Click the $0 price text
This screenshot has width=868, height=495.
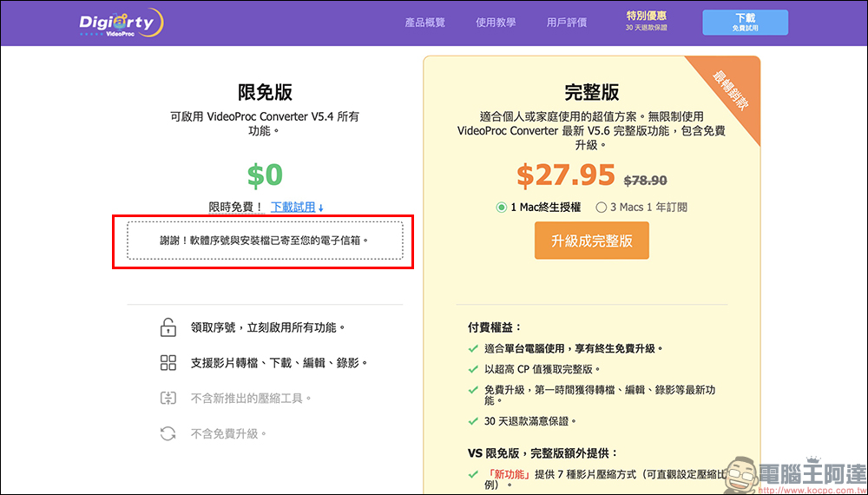tap(265, 175)
